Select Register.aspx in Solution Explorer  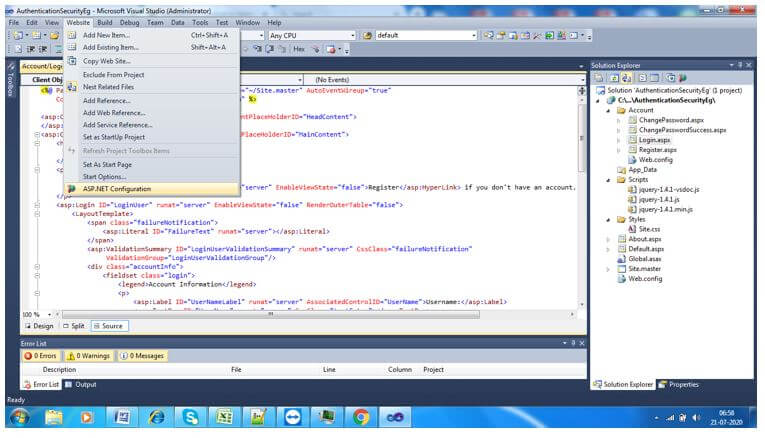point(657,150)
